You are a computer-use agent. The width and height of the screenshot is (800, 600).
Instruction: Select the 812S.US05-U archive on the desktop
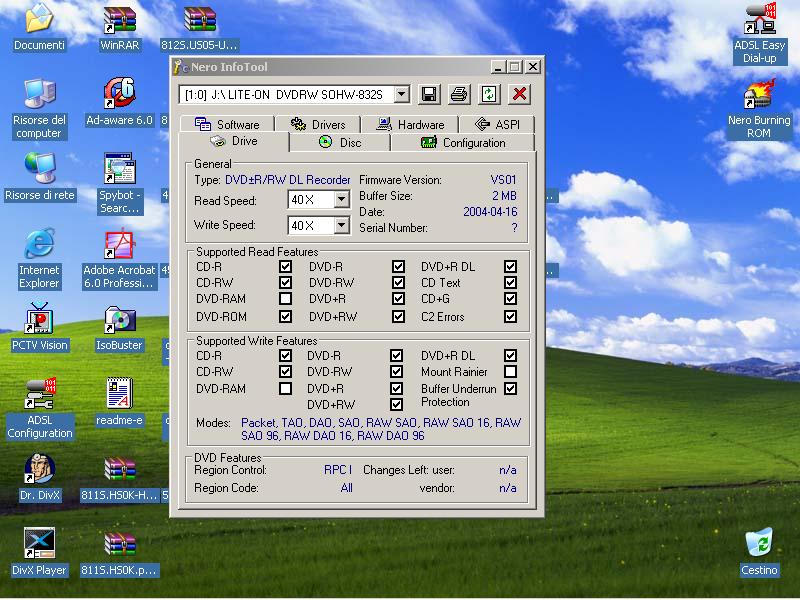click(x=199, y=27)
